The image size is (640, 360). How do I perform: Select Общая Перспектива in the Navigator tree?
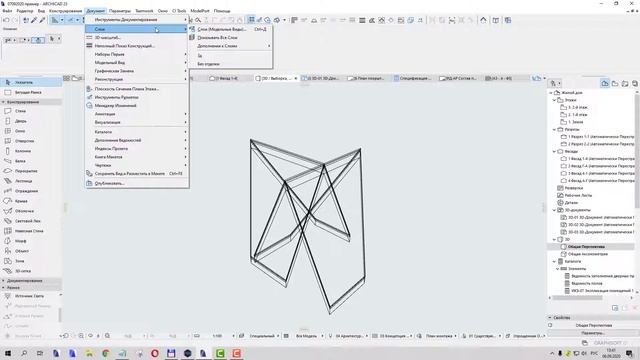586,247
